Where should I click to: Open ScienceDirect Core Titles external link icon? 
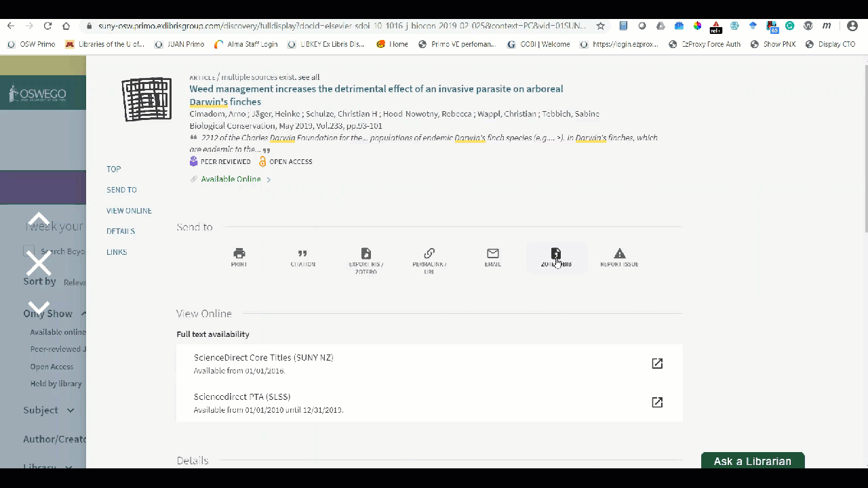click(x=656, y=363)
